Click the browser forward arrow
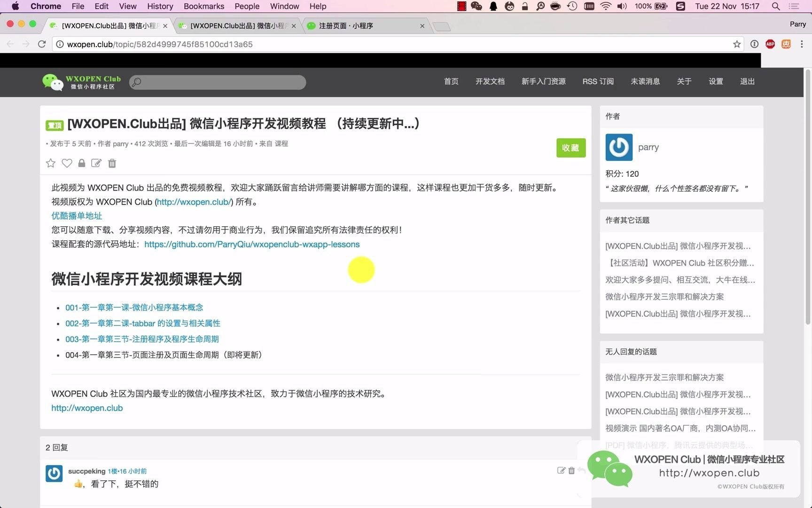This screenshot has height=508, width=812. pos(26,44)
